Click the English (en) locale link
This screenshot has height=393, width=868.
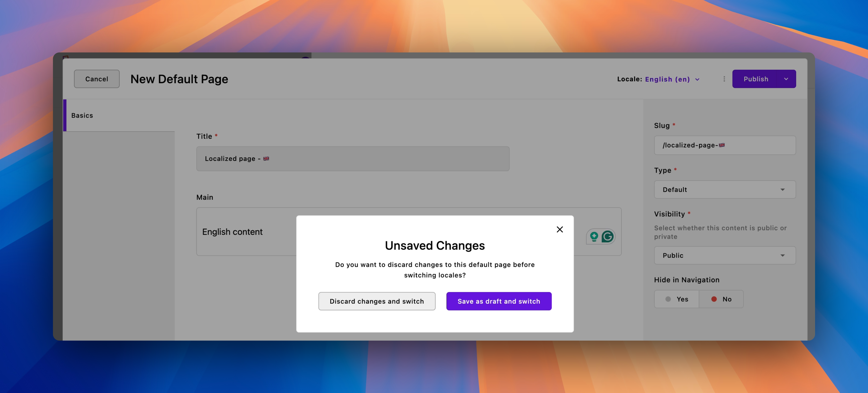pos(667,79)
